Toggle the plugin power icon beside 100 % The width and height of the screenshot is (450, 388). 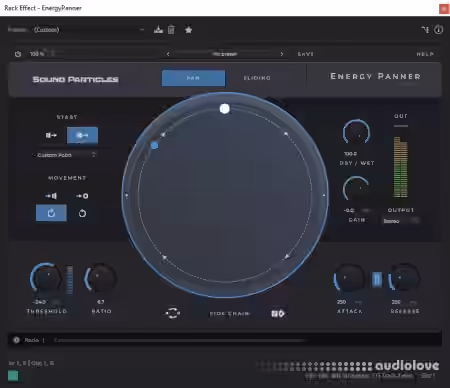(x=18, y=54)
